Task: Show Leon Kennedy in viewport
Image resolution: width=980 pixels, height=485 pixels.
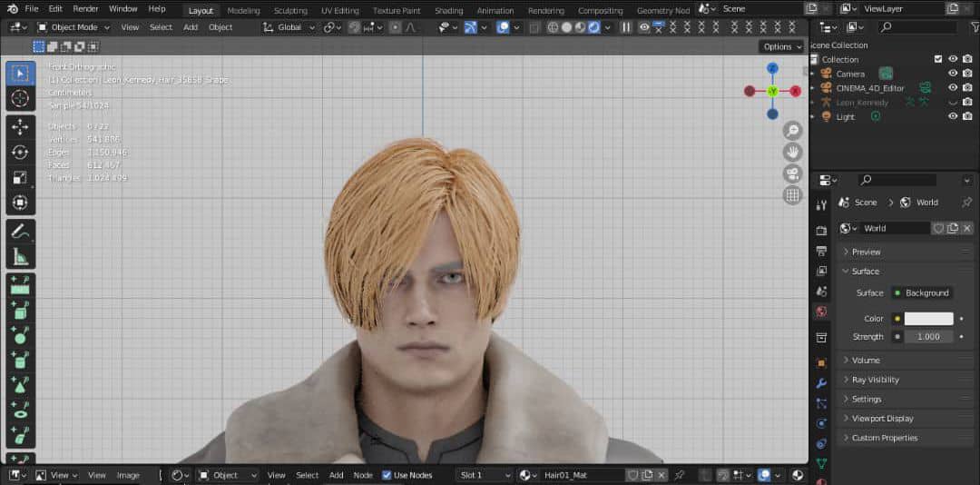Action: (953, 102)
